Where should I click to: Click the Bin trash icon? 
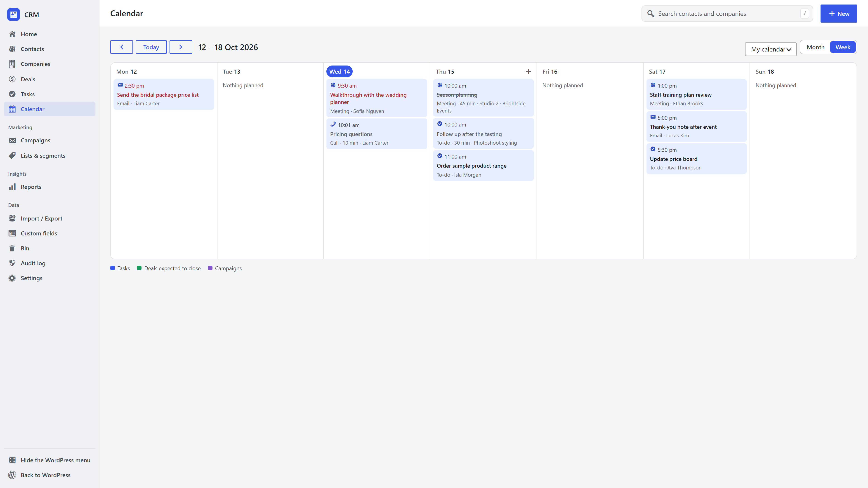coord(12,248)
